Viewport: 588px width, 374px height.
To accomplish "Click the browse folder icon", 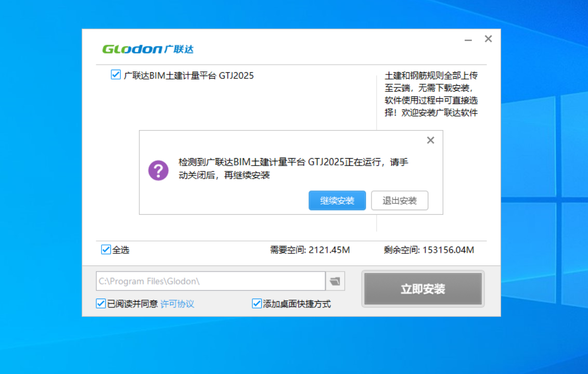I will 335,281.
